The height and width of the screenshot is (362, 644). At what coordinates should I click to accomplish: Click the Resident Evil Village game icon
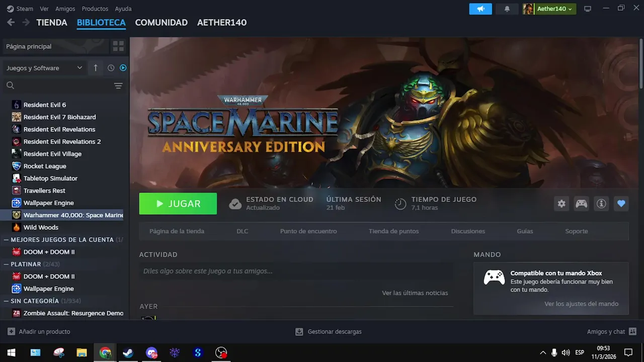tap(17, 154)
